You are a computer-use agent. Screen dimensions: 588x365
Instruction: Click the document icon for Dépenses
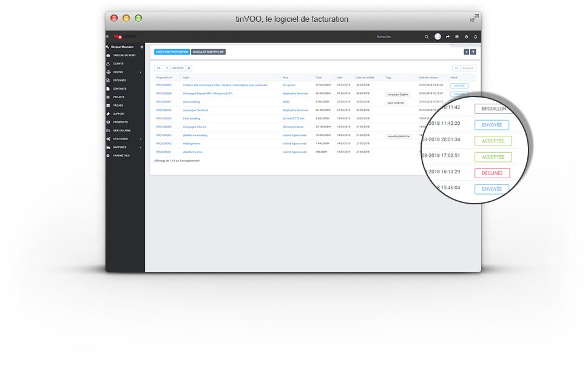[108, 81]
